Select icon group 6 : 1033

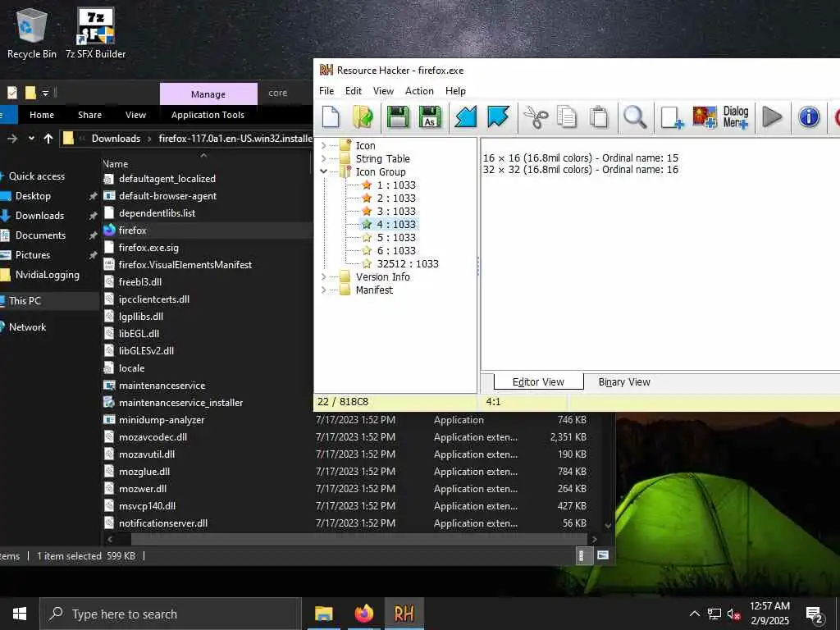coord(396,250)
